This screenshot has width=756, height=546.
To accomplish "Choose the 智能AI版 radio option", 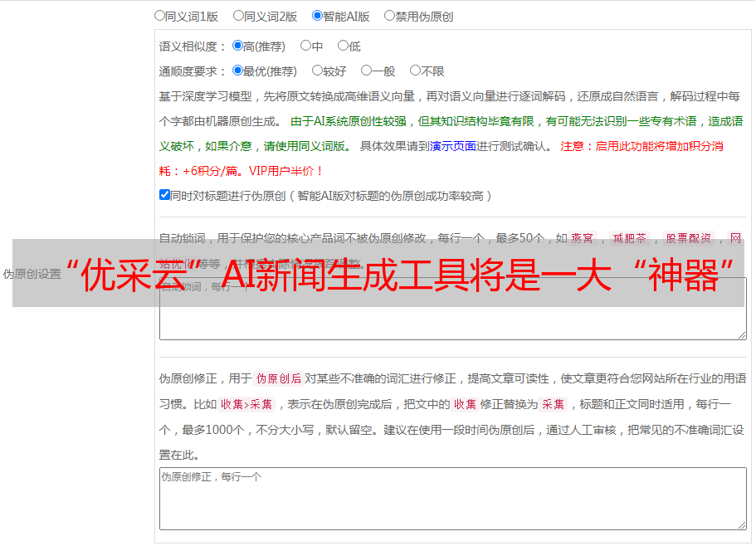I will point(317,16).
